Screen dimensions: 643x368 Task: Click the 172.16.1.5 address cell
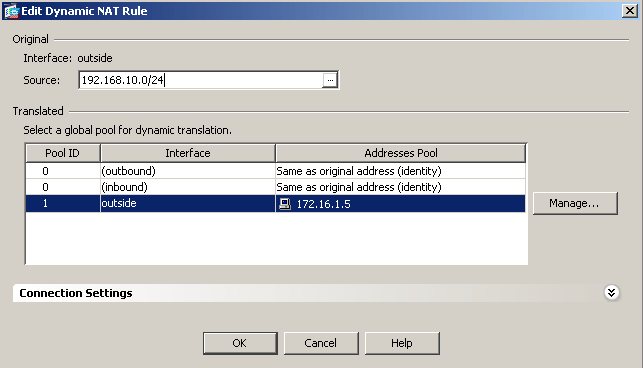401,203
